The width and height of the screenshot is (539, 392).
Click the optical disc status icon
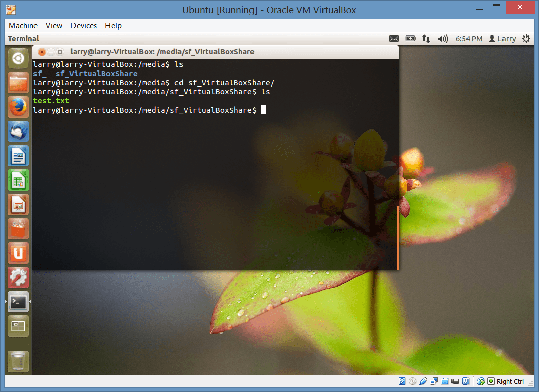coord(413,381)
